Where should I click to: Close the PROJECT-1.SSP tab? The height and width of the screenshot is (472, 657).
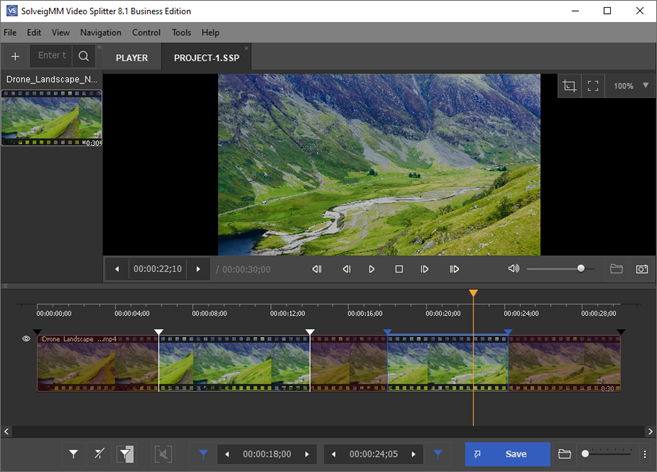coord(246,48)
